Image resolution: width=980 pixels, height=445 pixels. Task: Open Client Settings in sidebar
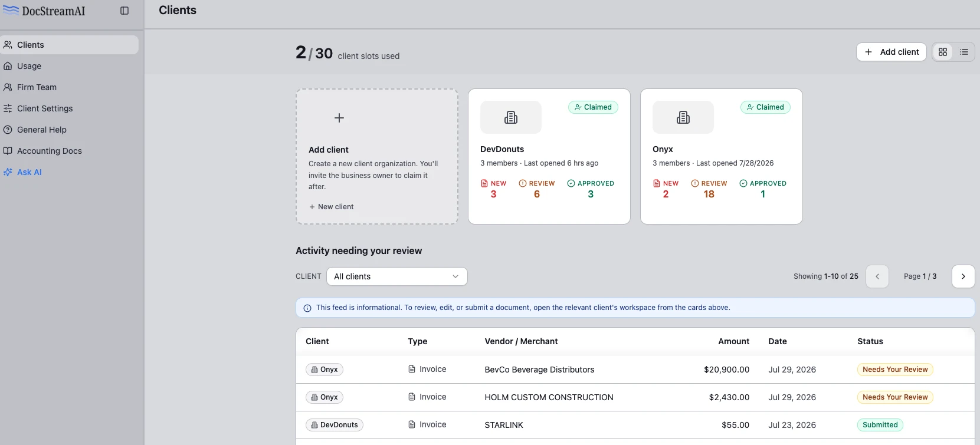(69, 108)
